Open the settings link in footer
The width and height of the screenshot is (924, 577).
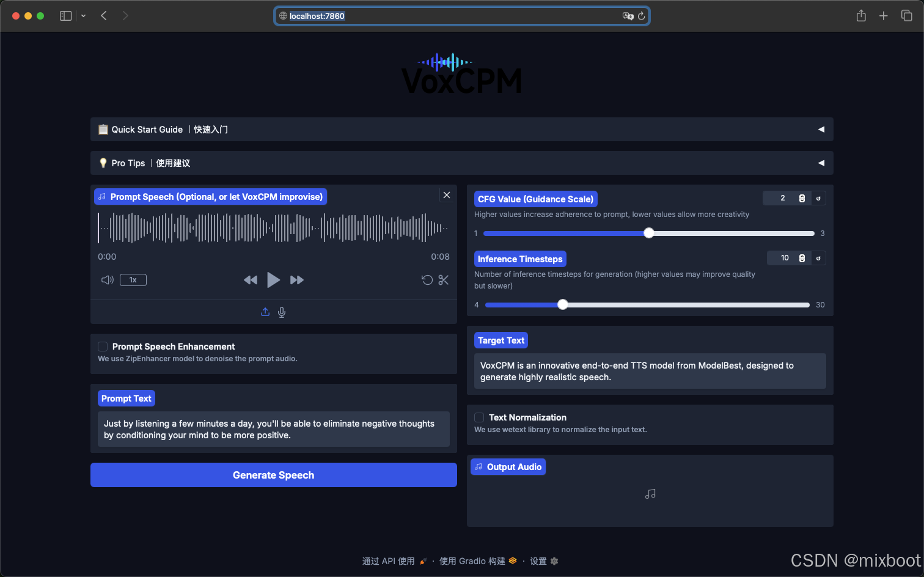(x=544, y=561)
